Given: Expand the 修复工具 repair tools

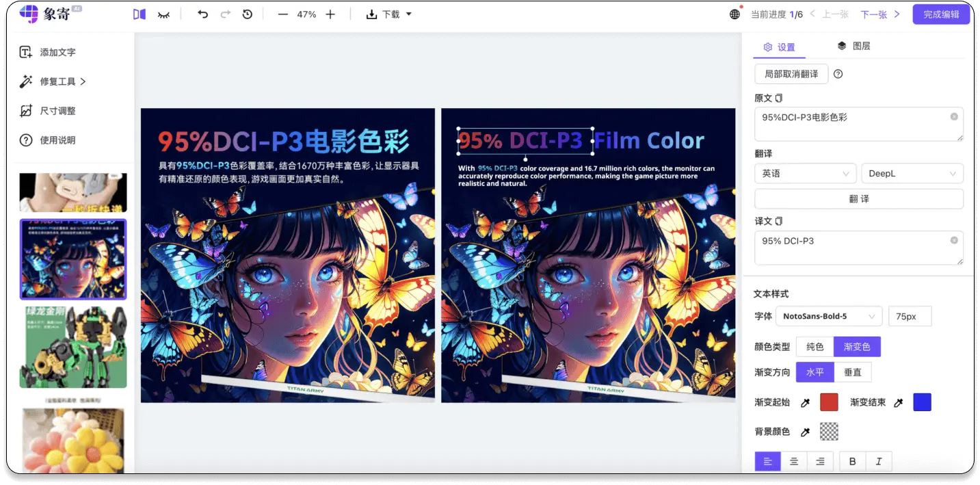Looking at the screenshot, I should tap(53, 81).
